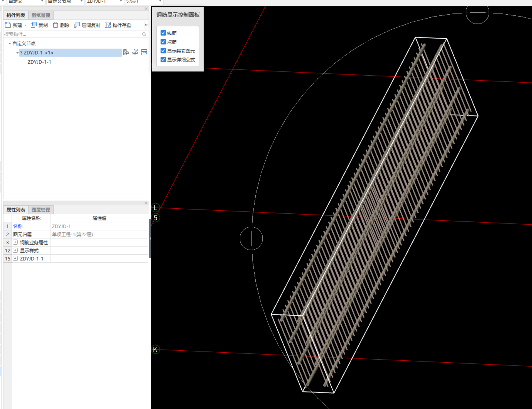Uncheck 显示详细公式 checkbox
532x409 pixels.
[x=163, y=59]
